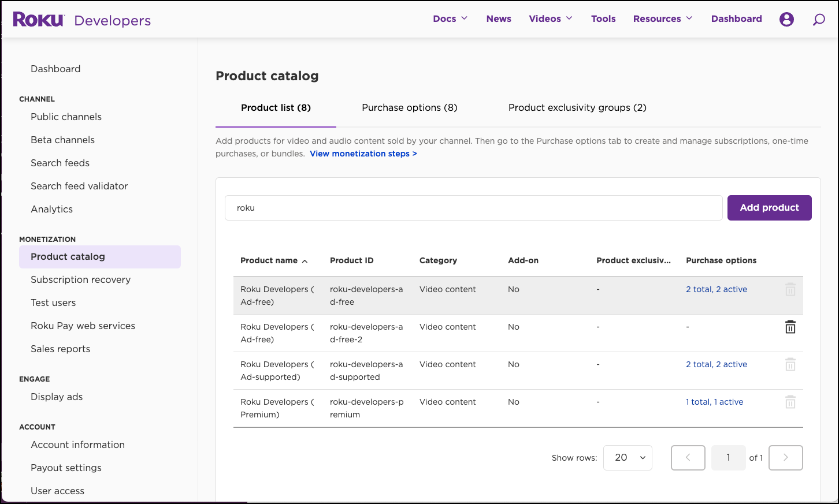Go to previous page arrow

tap(688, 458)
